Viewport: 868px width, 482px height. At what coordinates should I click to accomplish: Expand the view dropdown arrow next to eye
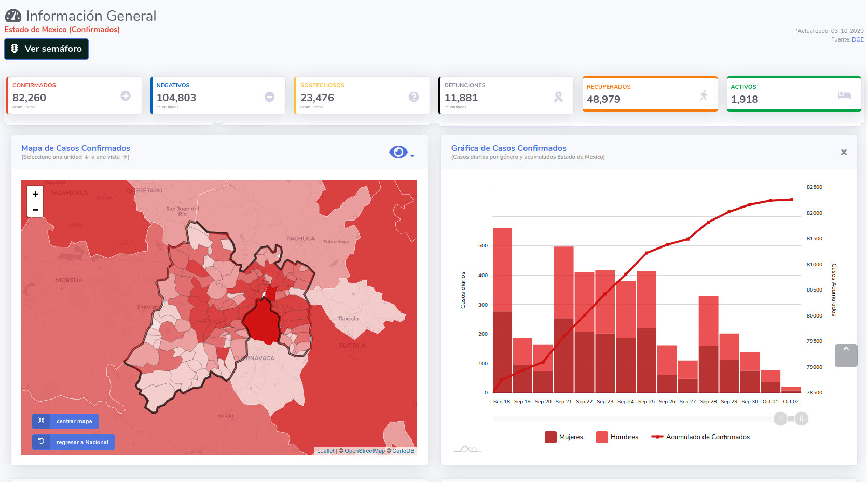(x=412, y=156)
